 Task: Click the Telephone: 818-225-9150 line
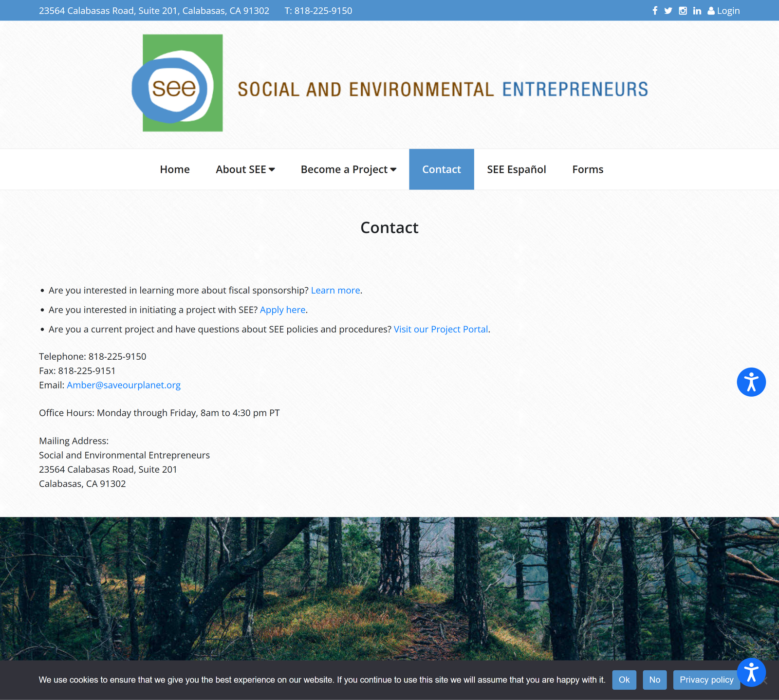point(93,357)
